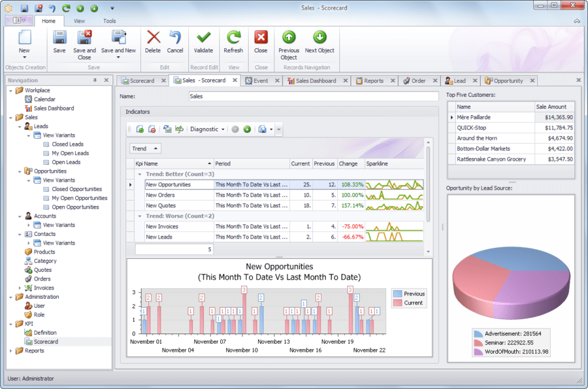Pin the Navigation panel
This screenshot has width=588, height=389.
click(x=95, y=80)
